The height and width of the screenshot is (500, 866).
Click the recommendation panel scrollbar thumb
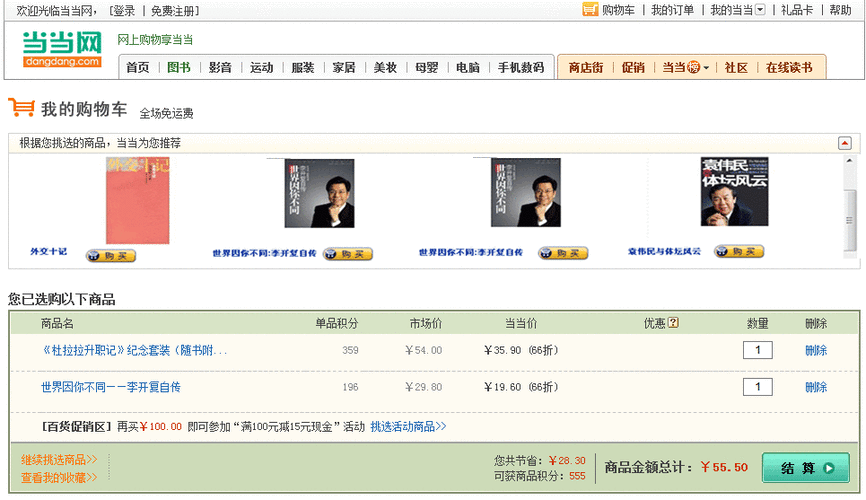pos(849,220)
